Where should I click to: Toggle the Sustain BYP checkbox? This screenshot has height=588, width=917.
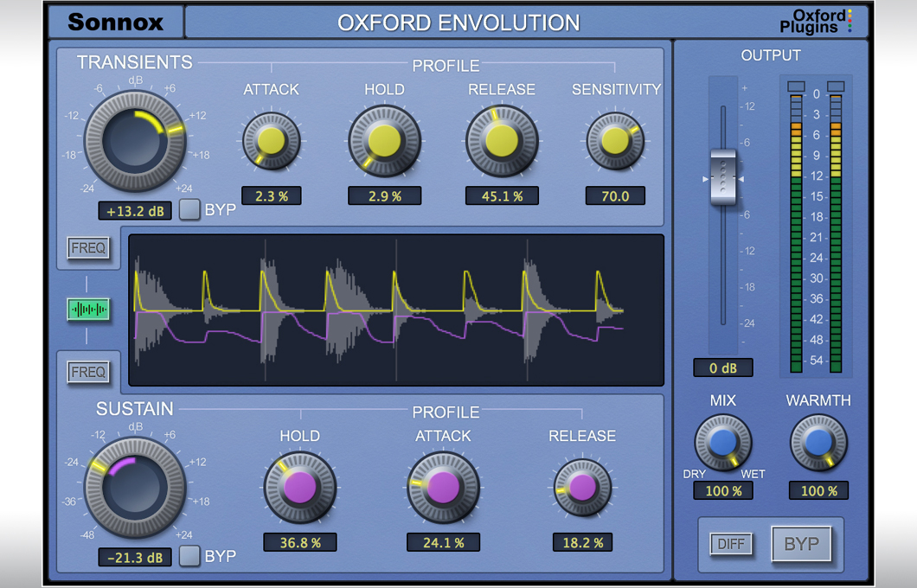[x=189, y=556]
